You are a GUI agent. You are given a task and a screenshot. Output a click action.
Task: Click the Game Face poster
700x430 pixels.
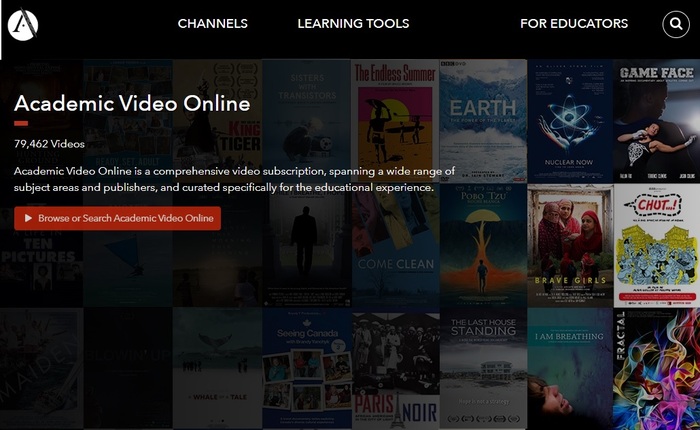(x=656, y=118)
